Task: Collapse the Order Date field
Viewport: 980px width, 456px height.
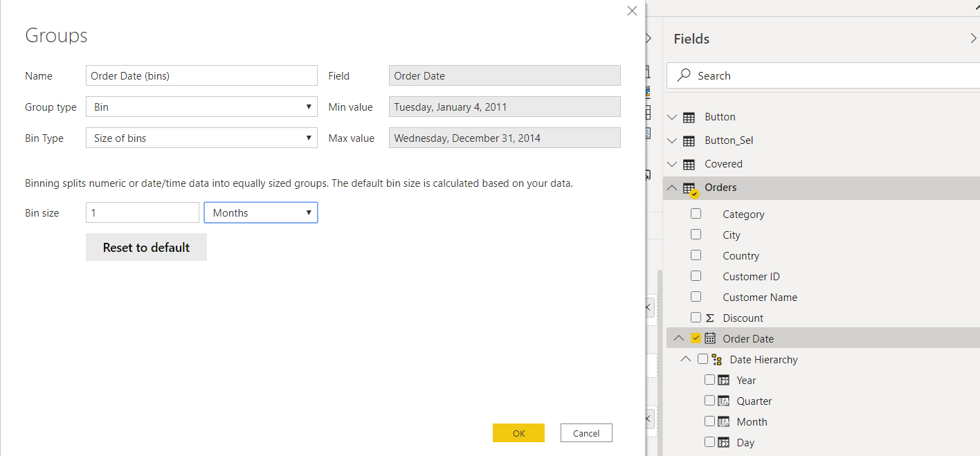Action: (678, 338)
